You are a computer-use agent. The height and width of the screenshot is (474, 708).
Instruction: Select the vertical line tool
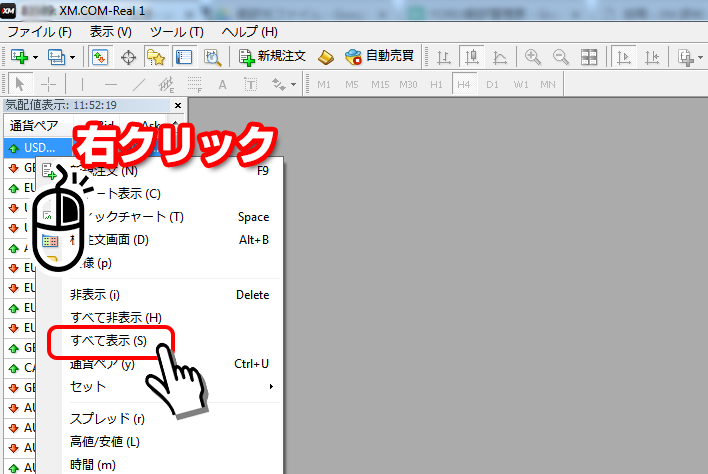pos(82,84)
